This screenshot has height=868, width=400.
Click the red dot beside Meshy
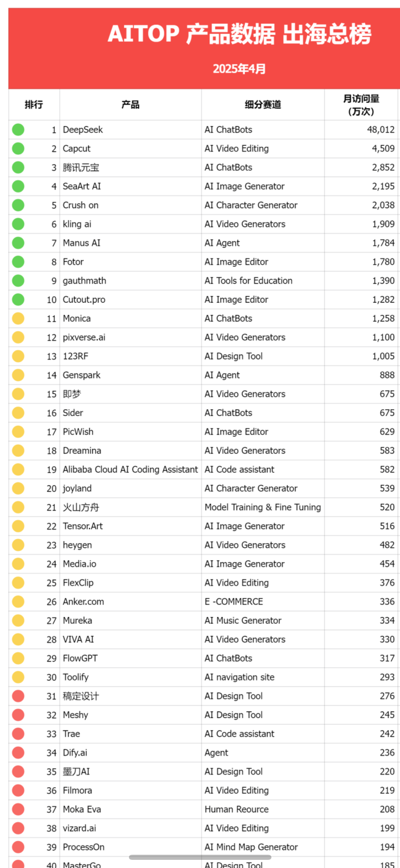click(x=18, y=715)
